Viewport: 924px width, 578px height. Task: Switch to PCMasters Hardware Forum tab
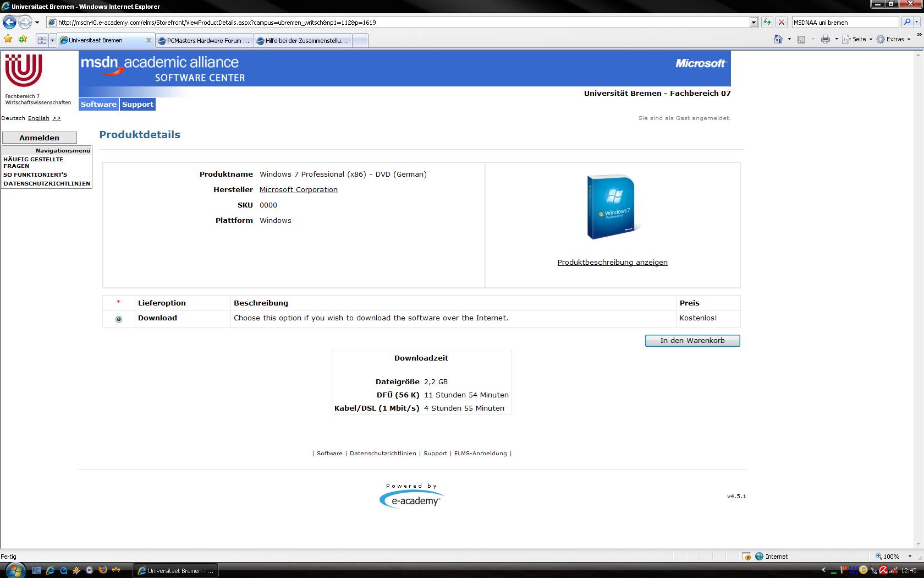[x=204, y=41]
